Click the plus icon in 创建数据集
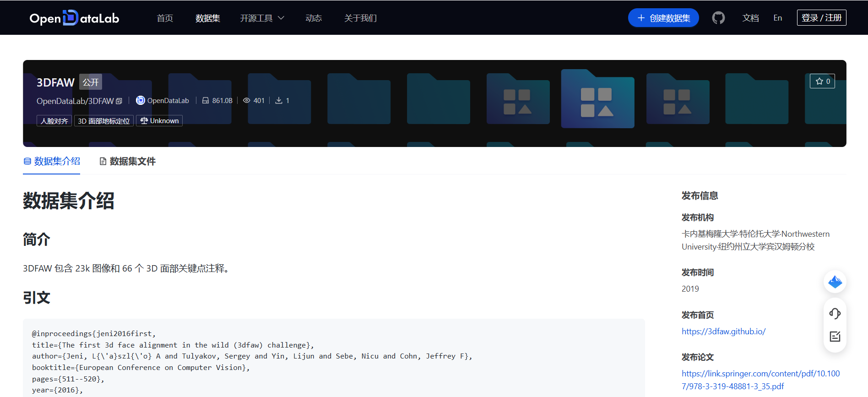The height and width of the screenshot is (397, 868). point(641,18)
